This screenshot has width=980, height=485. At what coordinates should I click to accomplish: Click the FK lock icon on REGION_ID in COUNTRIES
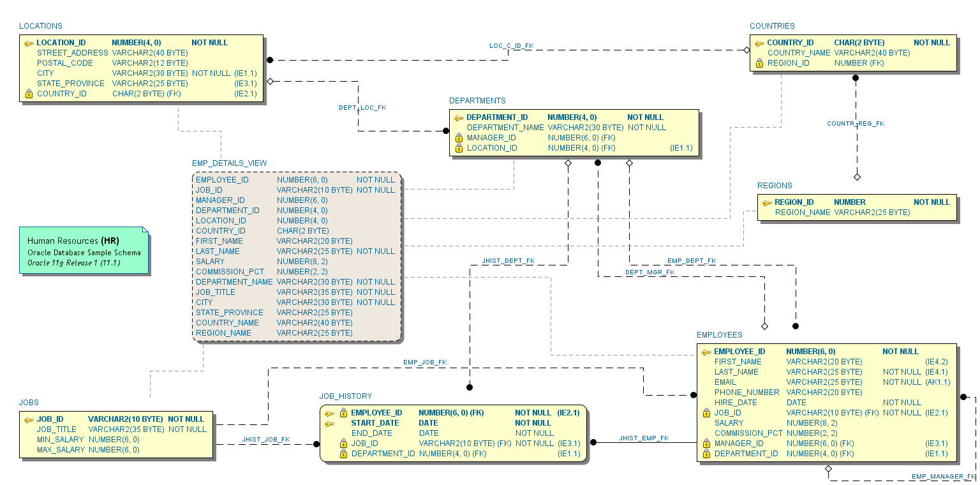pyautogui.click(x=758, y=63)
